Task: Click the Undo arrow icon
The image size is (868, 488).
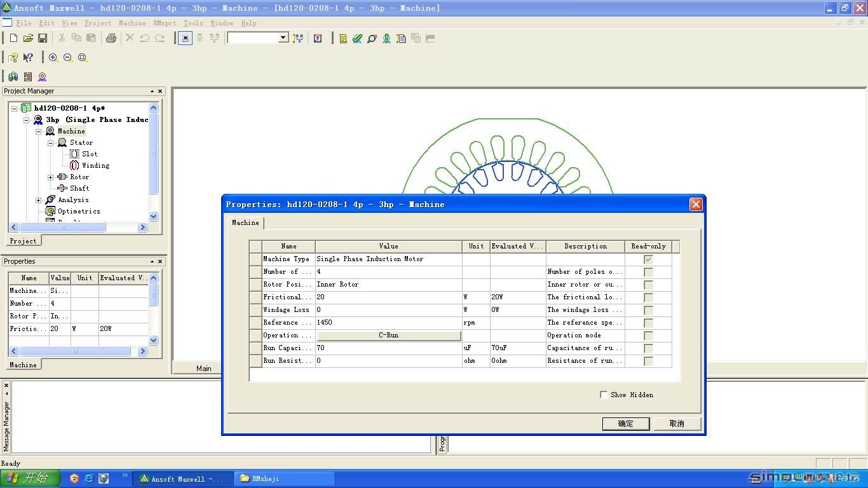Action: (145, 38)
